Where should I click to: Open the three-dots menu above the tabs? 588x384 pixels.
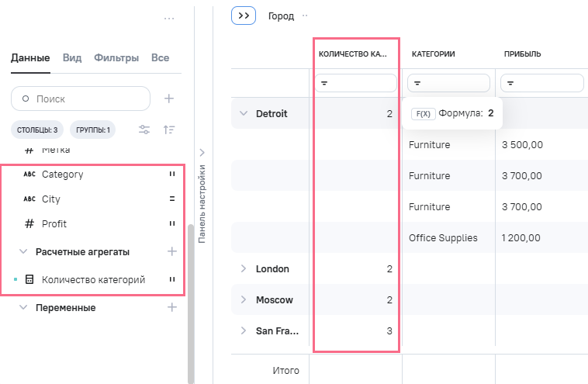169,18
